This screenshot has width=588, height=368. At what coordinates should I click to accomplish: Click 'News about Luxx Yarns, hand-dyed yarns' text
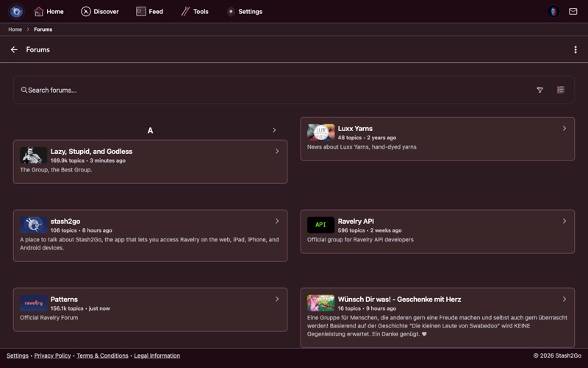click(x=362, y=146)
